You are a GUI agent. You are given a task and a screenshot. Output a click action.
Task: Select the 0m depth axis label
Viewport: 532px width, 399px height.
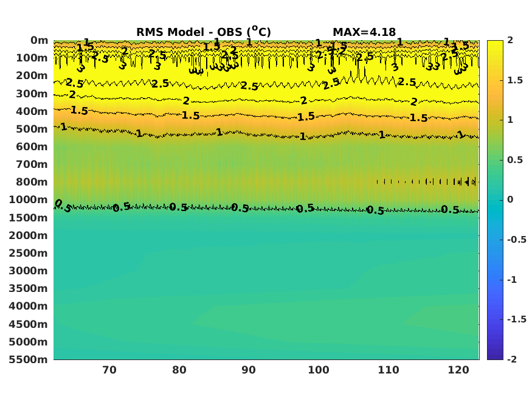click(x=40, y=40)
